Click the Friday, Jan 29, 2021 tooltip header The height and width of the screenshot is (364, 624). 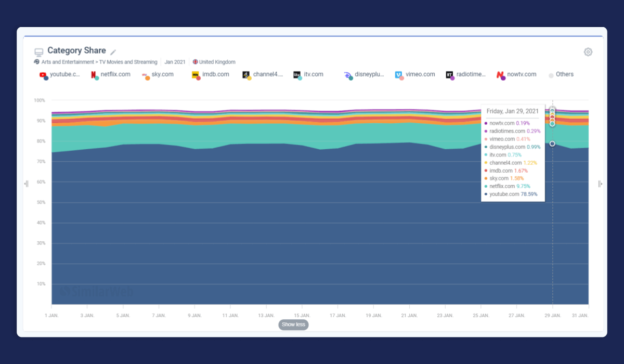coord(513,111)
